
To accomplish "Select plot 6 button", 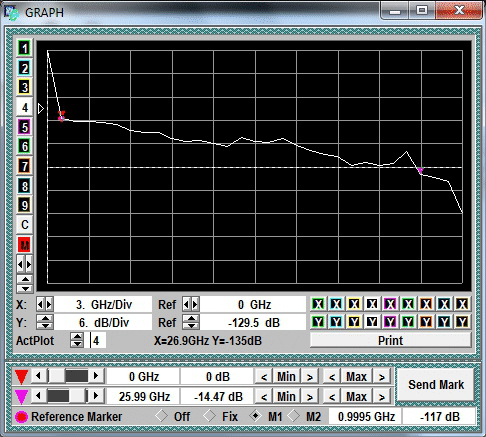I will [24, 146].
